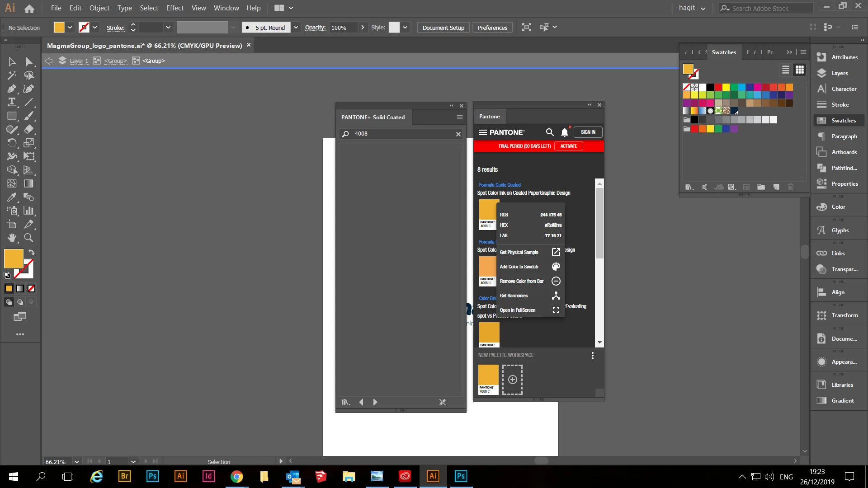Click the Preferences button
The height and width of the screenshot is (488, 868).
492,28
